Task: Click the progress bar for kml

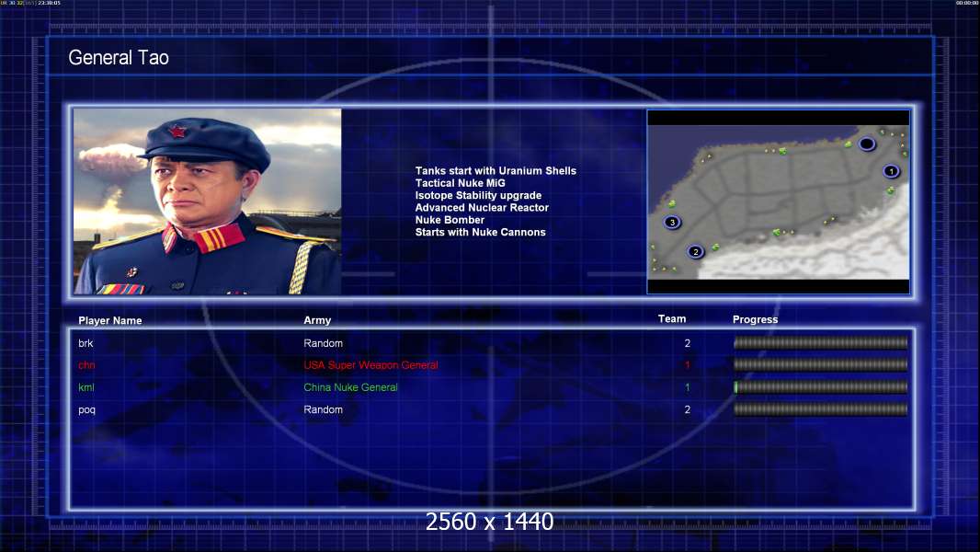Action: pyautogui.click(x=821, y=387)
